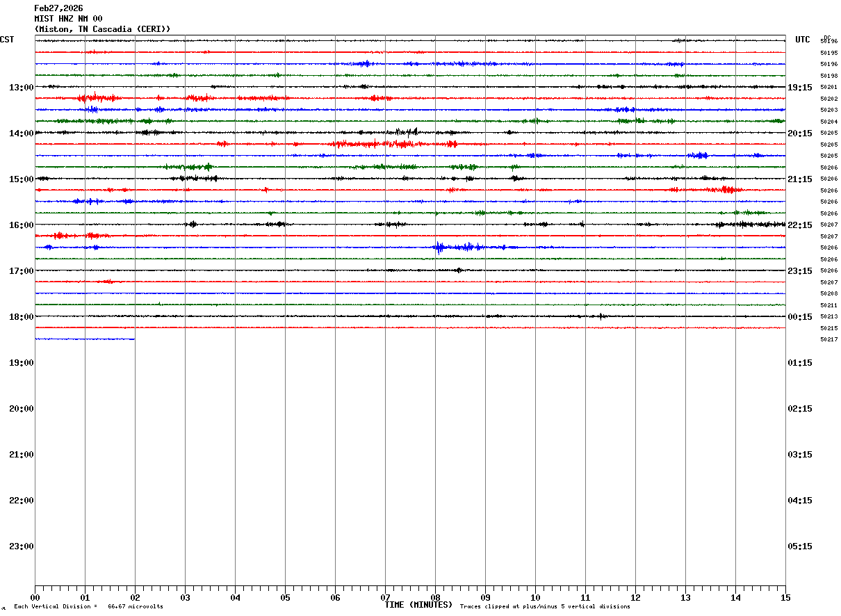Select minute 10 on the time axis
The image size is (841, 616).
tap(535, 597)
